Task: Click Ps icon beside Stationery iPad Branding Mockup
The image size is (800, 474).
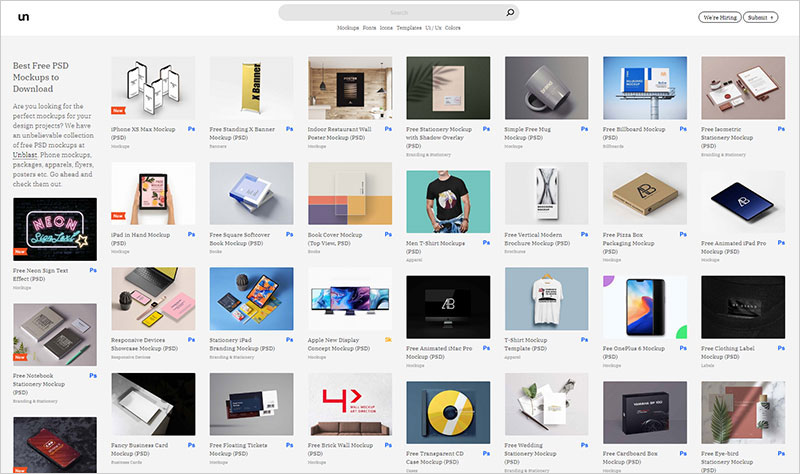Action: (x=290, y=339)
